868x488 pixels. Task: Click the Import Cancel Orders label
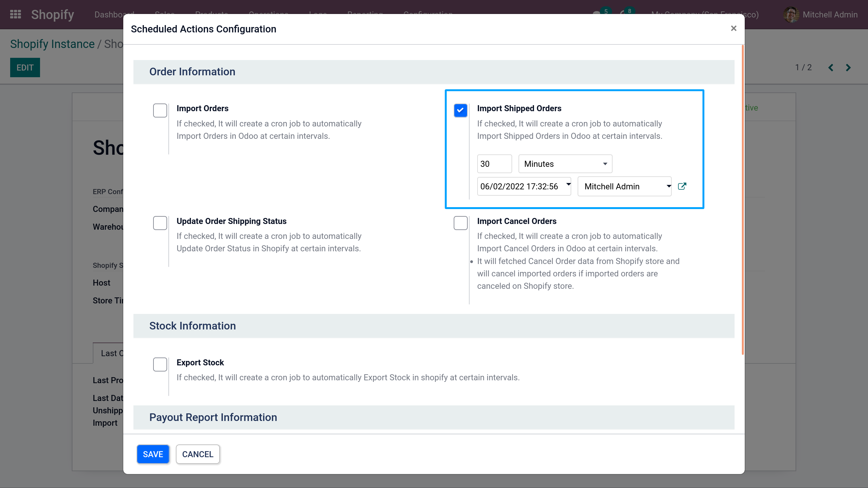tap(517, 221)
